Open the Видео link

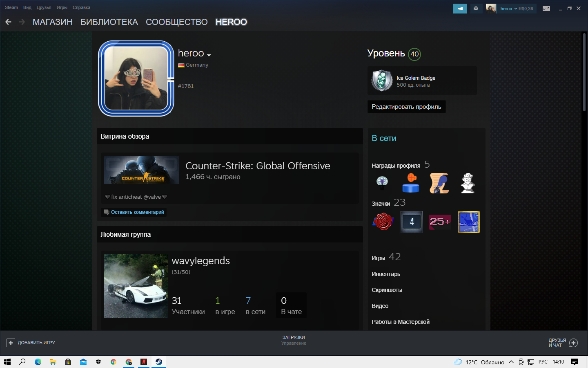[380, 306]
